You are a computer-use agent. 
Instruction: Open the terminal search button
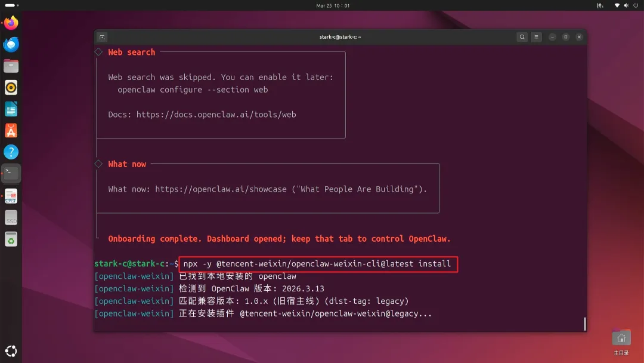[522, 37]
